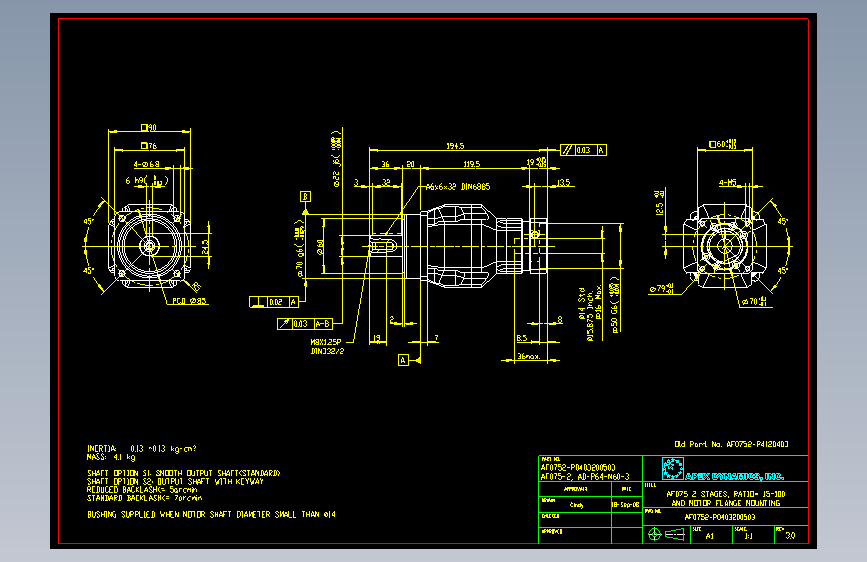Select the output flange front view on left

tap(150, 246)
